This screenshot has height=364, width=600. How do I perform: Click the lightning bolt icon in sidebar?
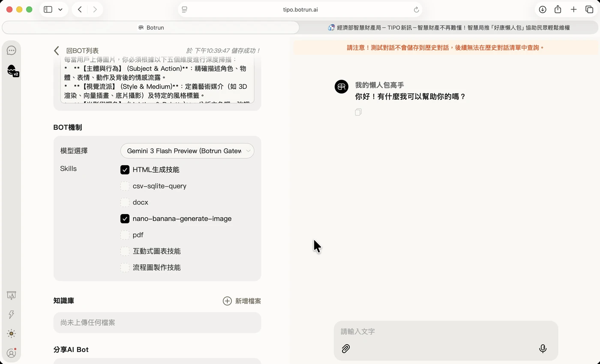12,314
